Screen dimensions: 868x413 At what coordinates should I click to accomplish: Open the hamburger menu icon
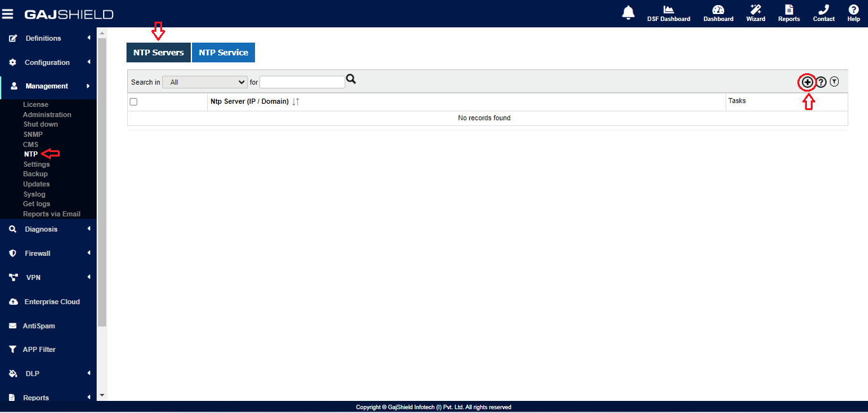point(8,13)
